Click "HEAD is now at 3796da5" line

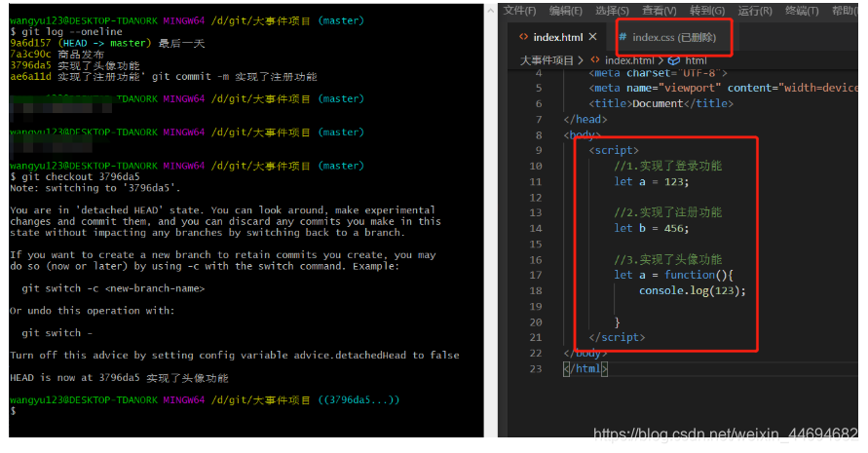click(x=119, y=378)
